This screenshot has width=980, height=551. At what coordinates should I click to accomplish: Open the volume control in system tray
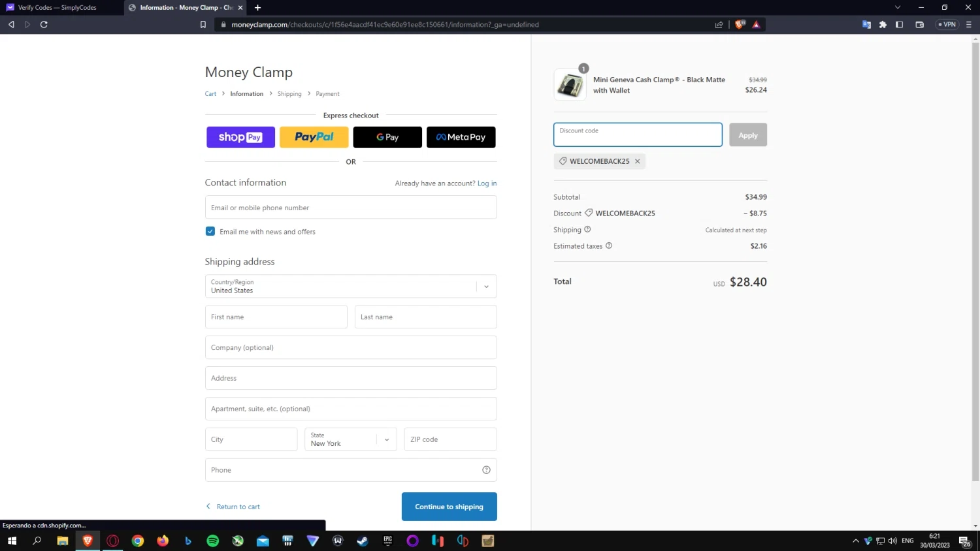(892, 541)
